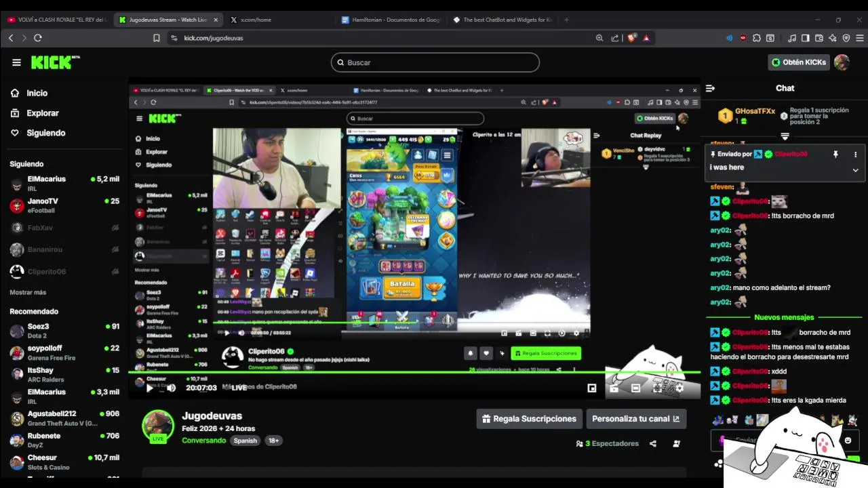This screenshot has width=868, height=488.
Task: Play the stream
Action: pyautogui.click(x=149, y=388)
